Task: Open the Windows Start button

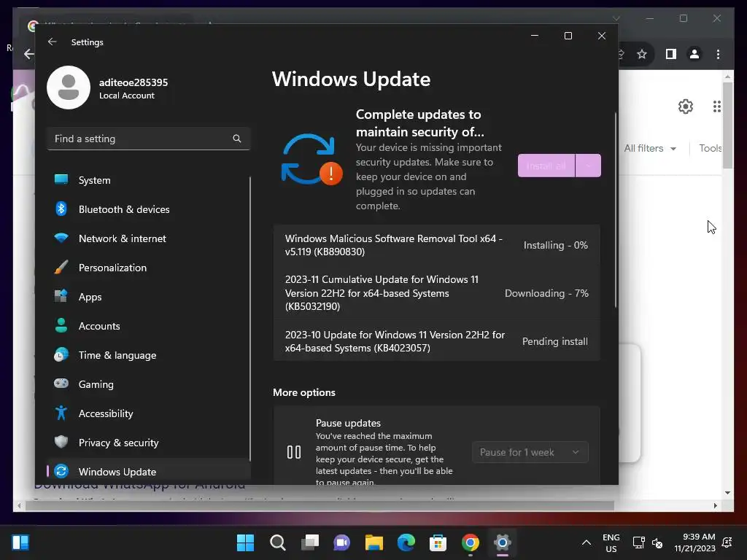Action: point(245,542)
